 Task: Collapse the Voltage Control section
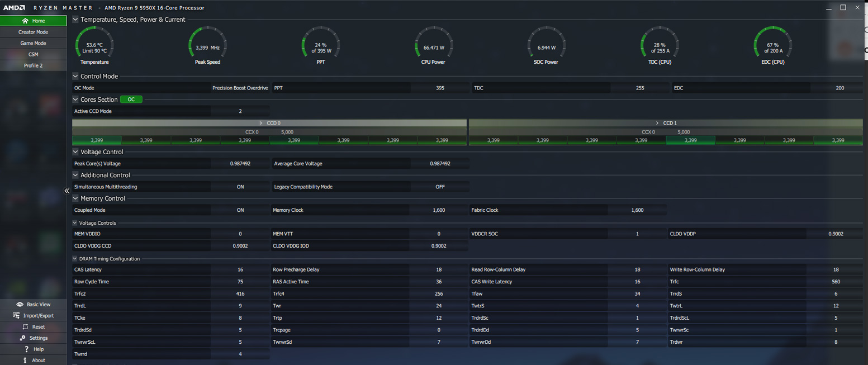[75, 152]
